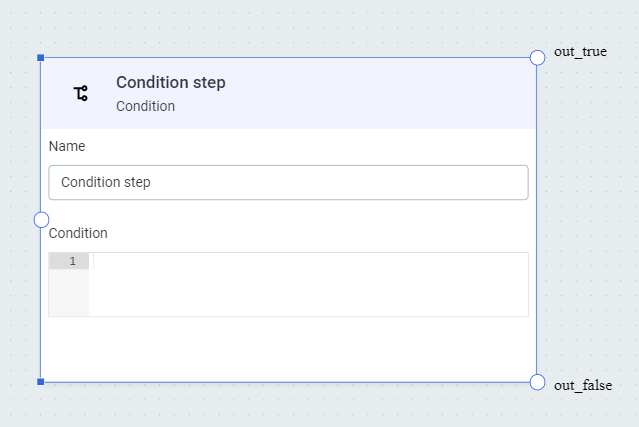This screenshot has width=639, height=427.
Task: Click the Condition step branching icon
Action: click(81, 94)
